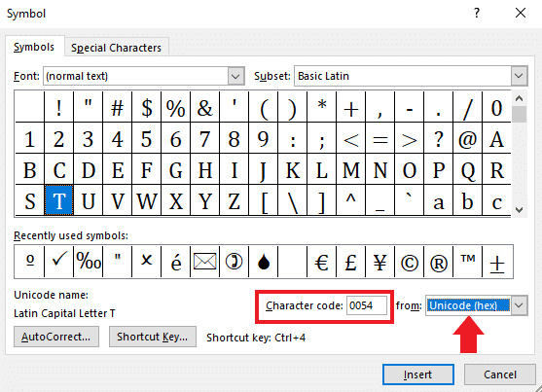Select the lowercase b in grid
This screenshot has height=392, width=542.
click(x=467, y=199)
